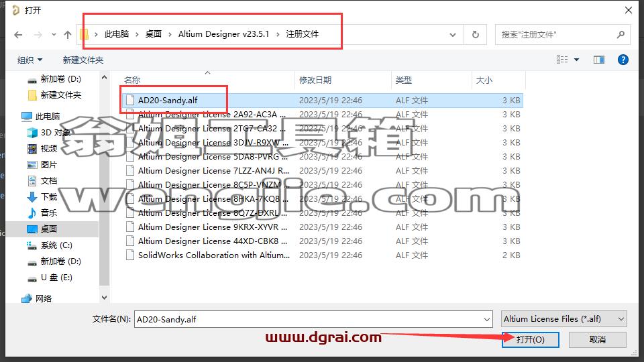Sort by 大小 column header
The image size is (644, 362).
tap(484, 80)
